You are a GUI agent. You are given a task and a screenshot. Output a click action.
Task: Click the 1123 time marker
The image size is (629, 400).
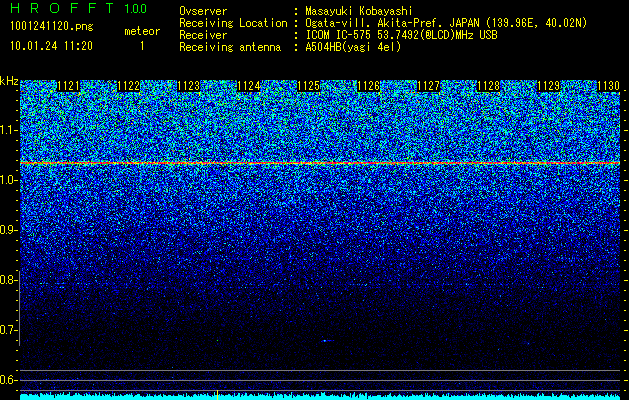[189, 86]
